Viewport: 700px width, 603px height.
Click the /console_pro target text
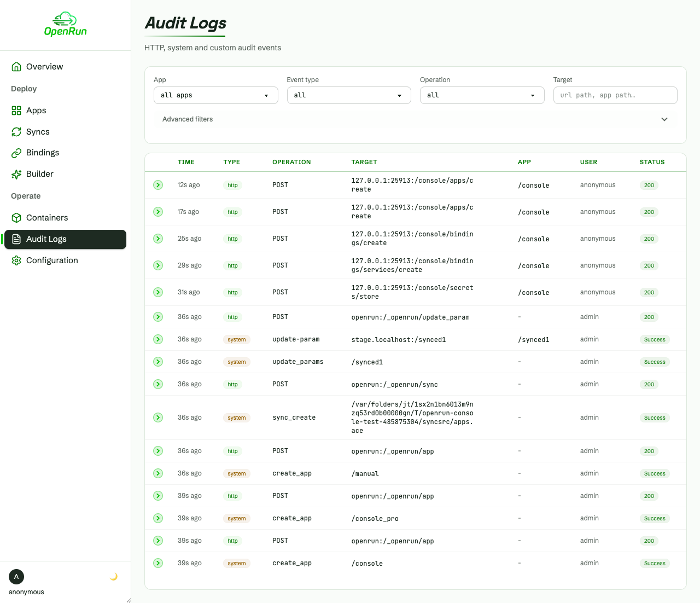click(x=375, y=519)
